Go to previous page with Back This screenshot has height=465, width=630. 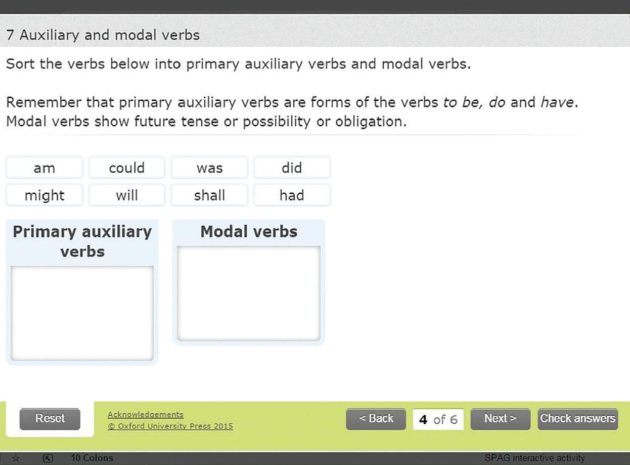(x=376, y=419)
